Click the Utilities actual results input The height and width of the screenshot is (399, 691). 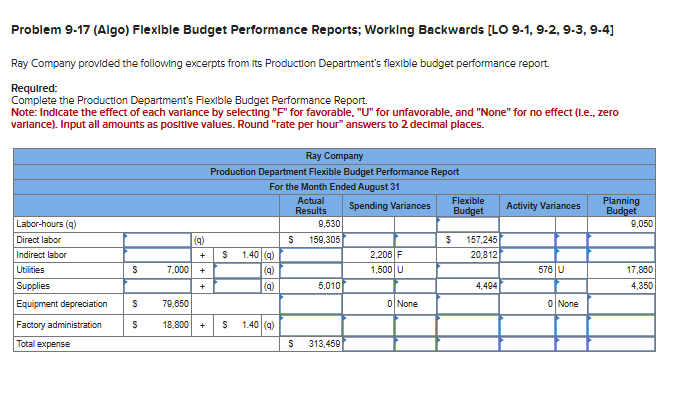click(x=311, y=270)
